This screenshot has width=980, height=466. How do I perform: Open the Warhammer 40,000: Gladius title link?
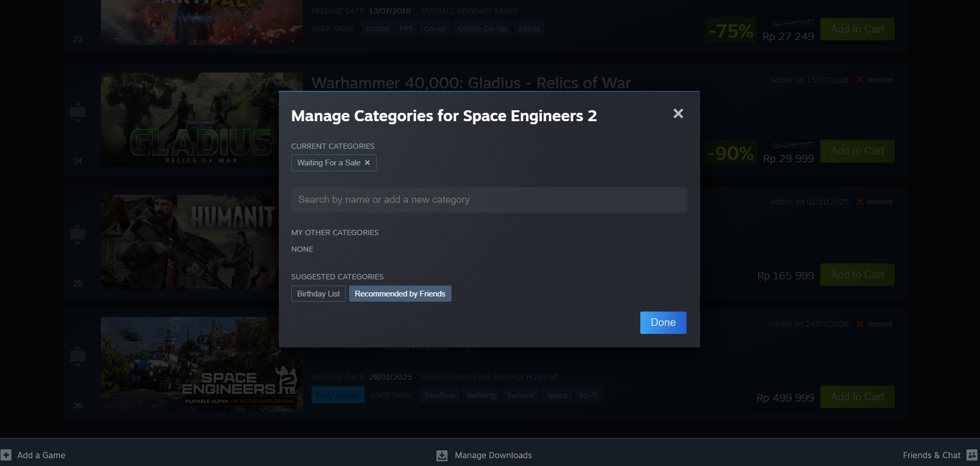click(x=471, y=83)
